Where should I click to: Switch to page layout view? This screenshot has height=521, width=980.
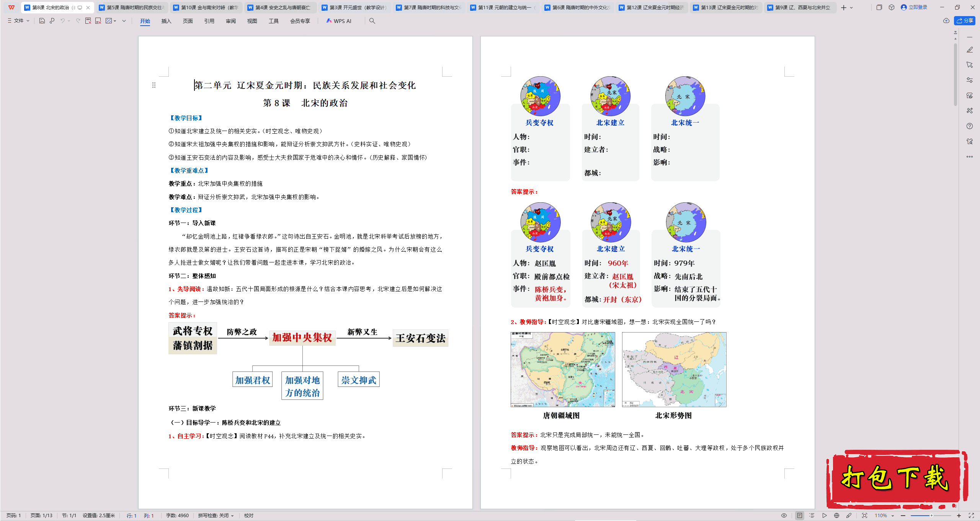[800, 516]
